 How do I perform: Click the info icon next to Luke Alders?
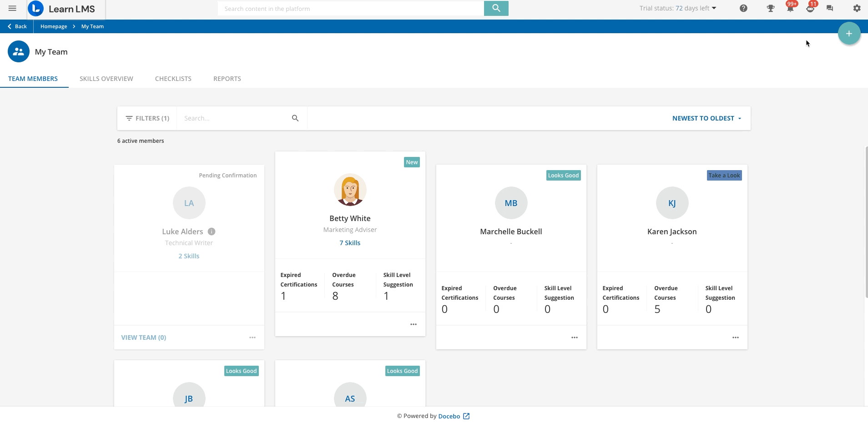(x=211, y=231)
